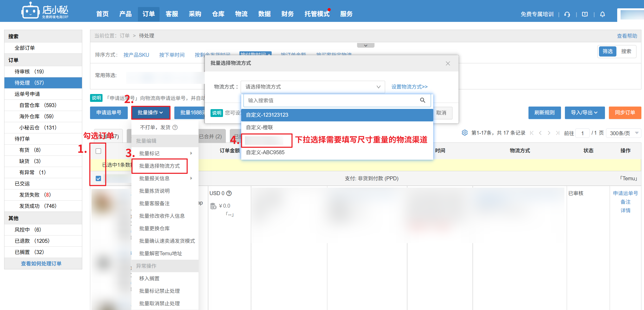Toggle the select-all orders checkbox

coord(98,151)
